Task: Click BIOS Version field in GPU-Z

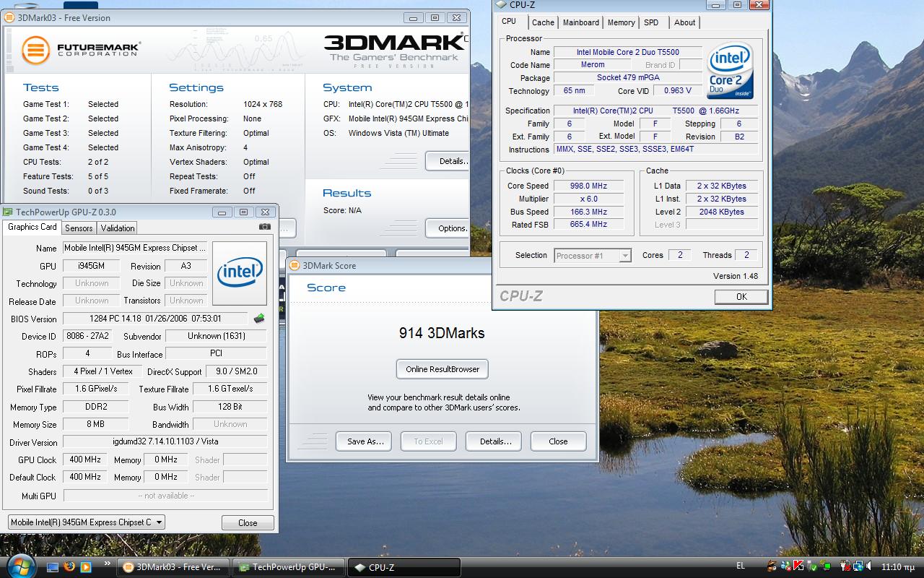Action: [x=157, y=319]
